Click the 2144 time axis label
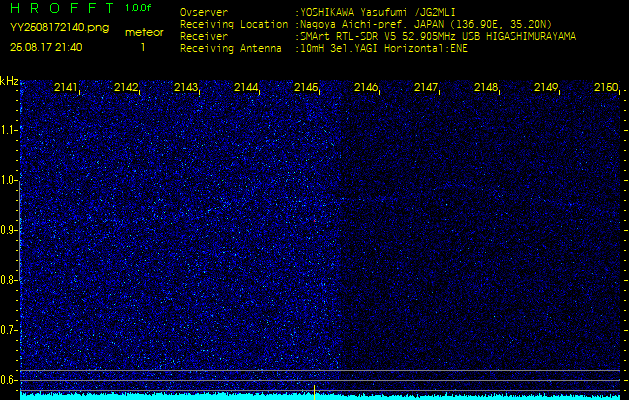This screenshot has width=629, height=400. tap(246, 87)
